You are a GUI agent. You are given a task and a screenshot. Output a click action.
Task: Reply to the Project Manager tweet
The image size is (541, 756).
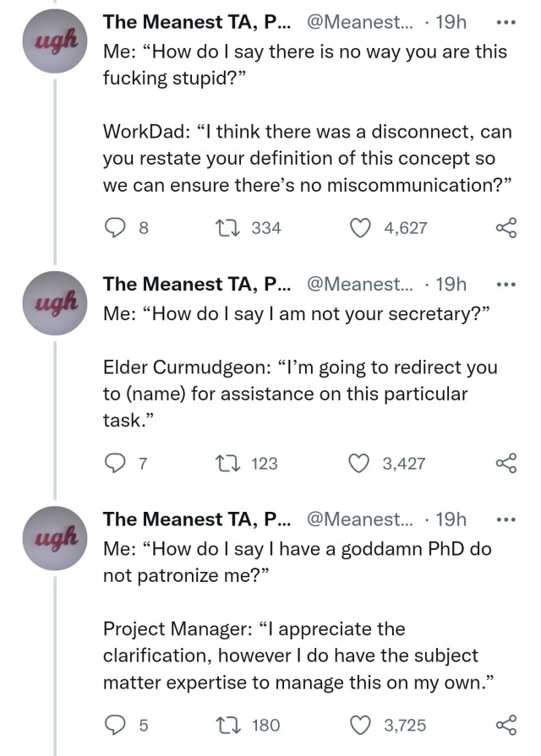[x=117, y=725]
